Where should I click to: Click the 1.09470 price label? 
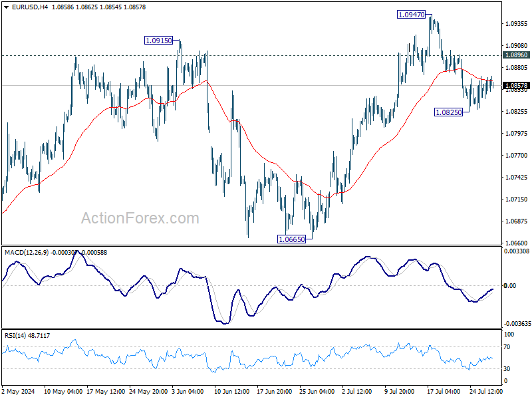click(x=411, y=15)
